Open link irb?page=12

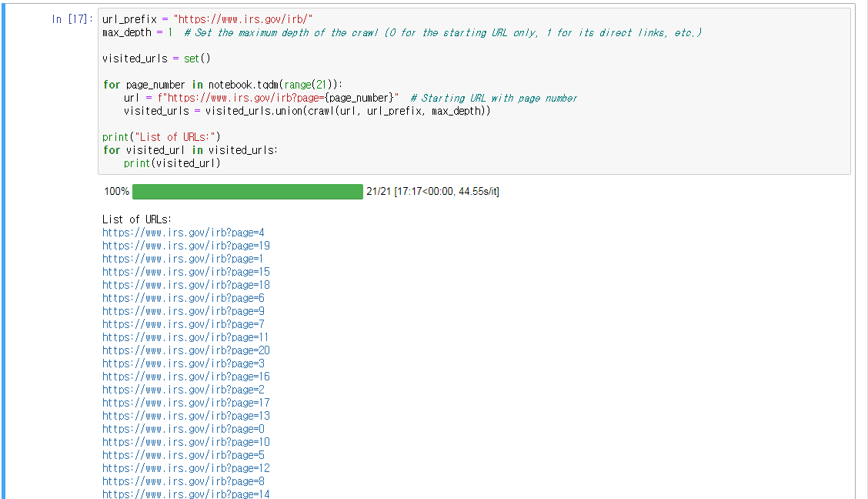pyautogui.click(x=186, y=468)
